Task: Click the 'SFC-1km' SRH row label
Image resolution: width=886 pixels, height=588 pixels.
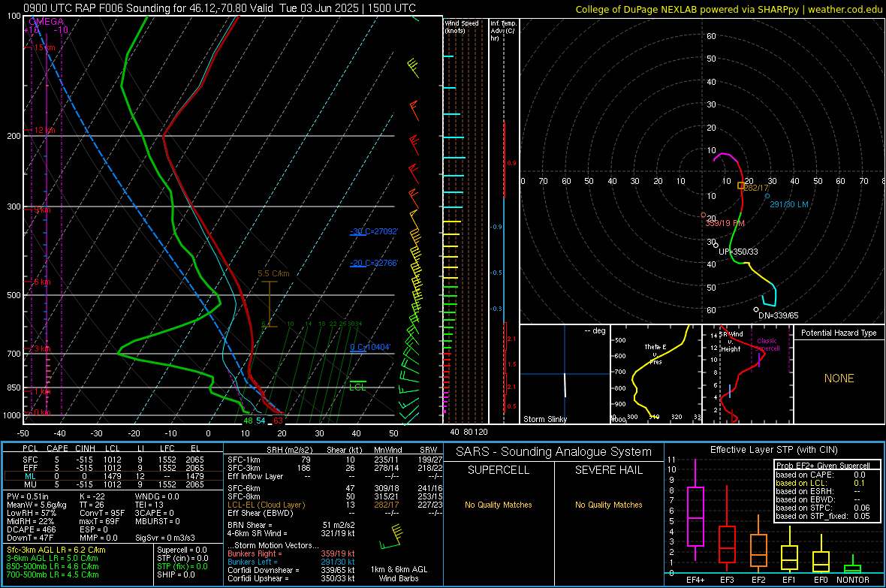Action: coord(243,460)
